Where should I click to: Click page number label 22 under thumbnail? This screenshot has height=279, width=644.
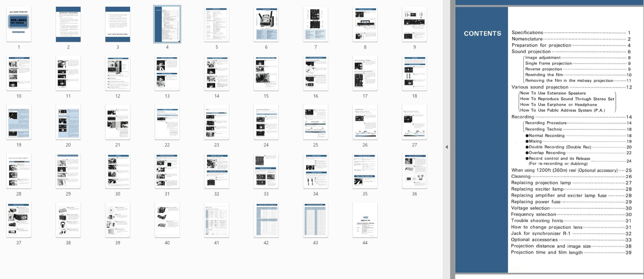pyautogui.click(x=167, y=145)
